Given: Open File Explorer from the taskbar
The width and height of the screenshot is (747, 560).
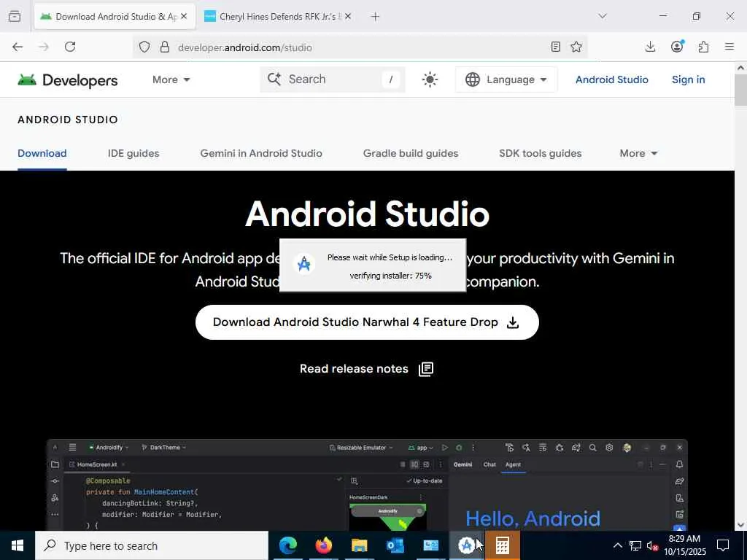Looking at the screenshot, I should coord(359,545).
